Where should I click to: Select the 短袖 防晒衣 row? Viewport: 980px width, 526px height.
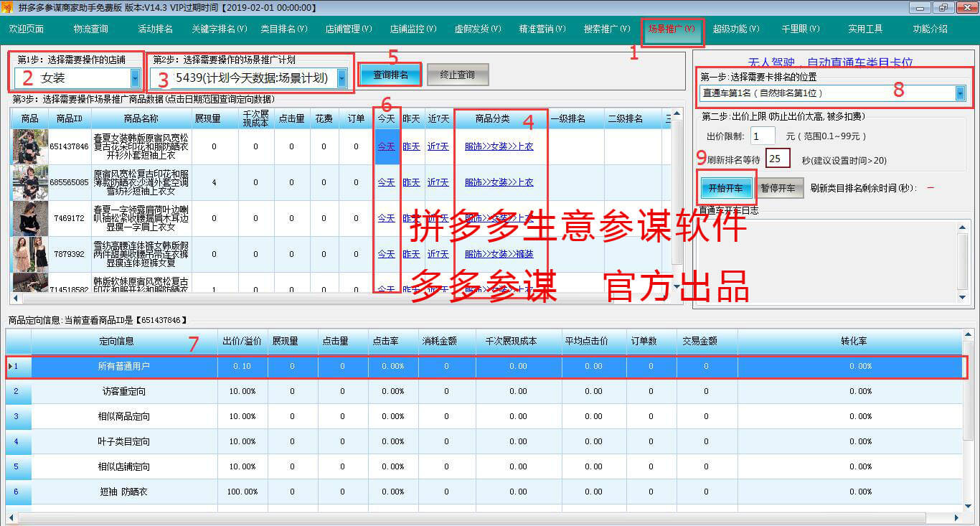(484, 492)
